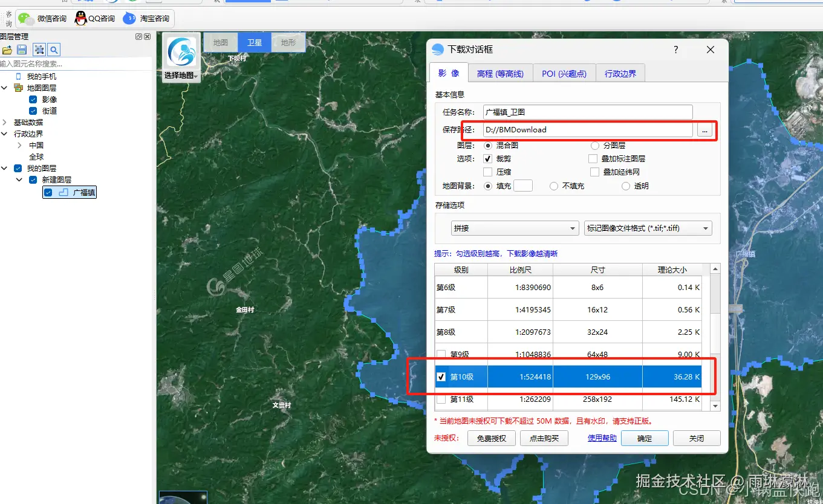Choose 不填充 map background option
The height and width of the screenshot is (504, 823).
click(x=553, y=186)
